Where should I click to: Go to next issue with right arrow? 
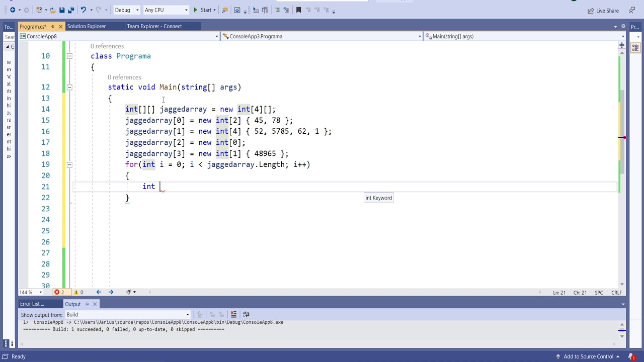[x=111, y=292]
